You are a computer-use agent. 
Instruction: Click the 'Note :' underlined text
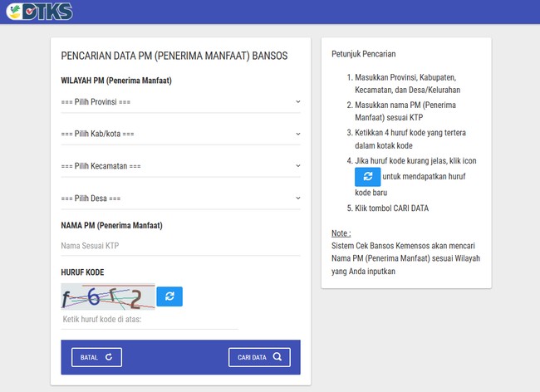point(341,233)
